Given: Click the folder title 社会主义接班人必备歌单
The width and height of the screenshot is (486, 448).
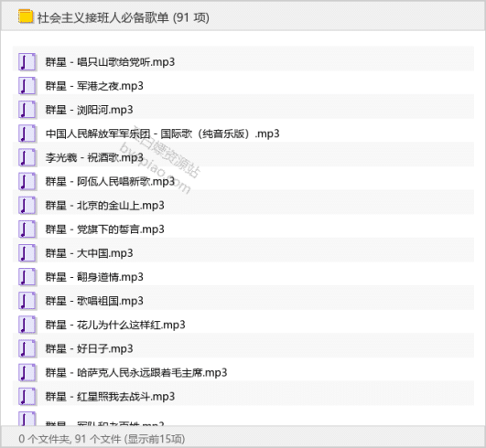Looking at the screenshot, I should coord(103,17).
